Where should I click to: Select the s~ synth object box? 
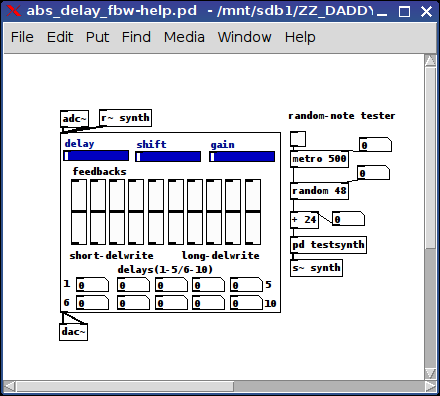pyautogui.click(x=316, y=268)
